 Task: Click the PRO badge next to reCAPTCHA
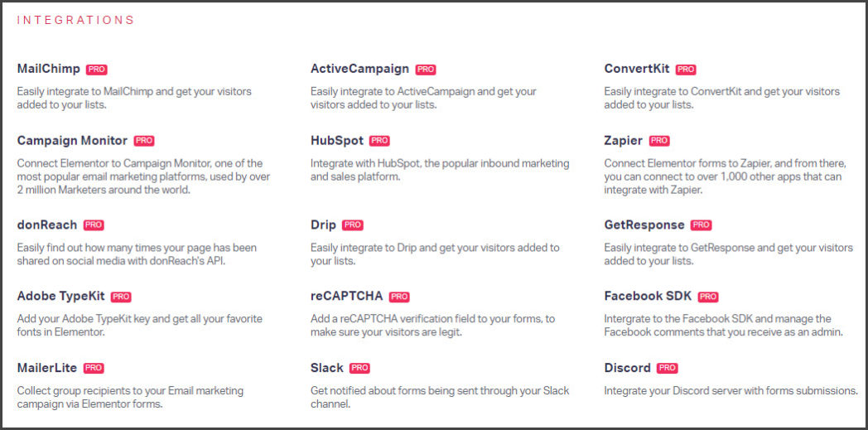click(399, 297)
